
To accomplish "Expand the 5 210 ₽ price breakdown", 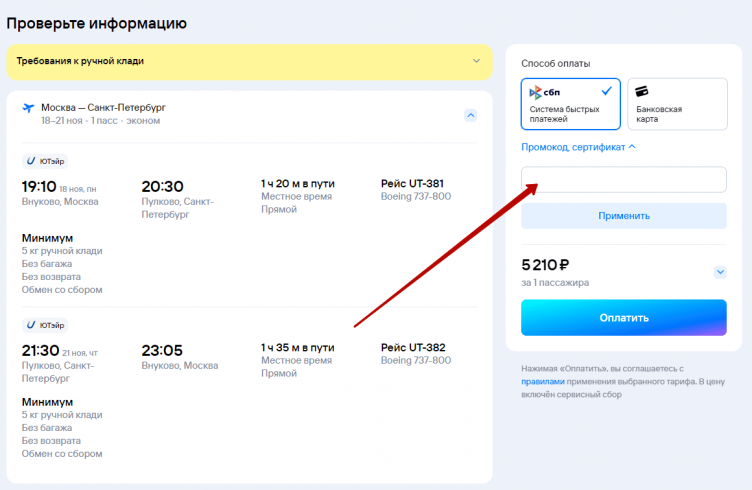I will (719, 271).
